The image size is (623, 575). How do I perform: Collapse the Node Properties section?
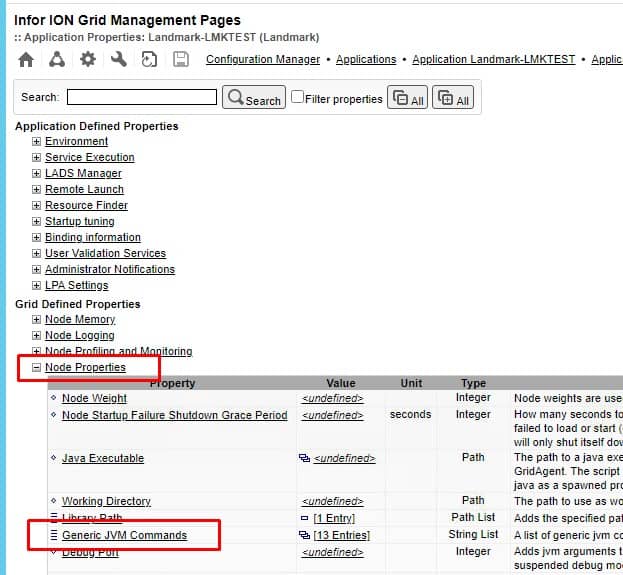pyautogui.click(x=36, y=368)
